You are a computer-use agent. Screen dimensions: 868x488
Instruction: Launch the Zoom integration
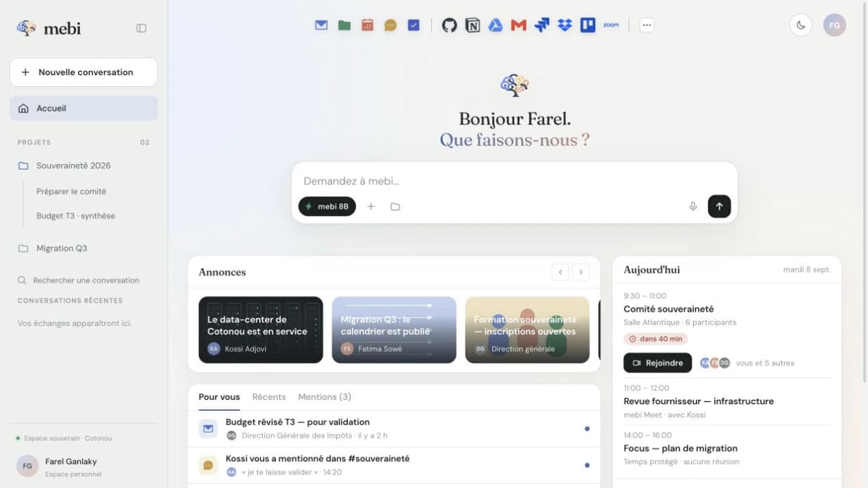[611, 25]
